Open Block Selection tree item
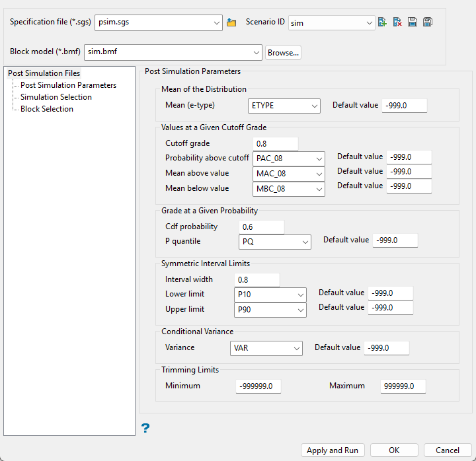 tap(47, 109)
